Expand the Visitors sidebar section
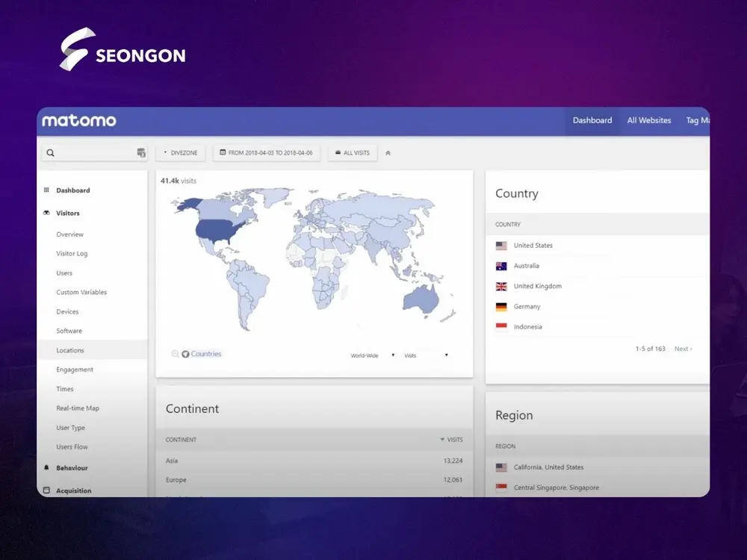This screenshot has width=747, height=560. point(68,213)
